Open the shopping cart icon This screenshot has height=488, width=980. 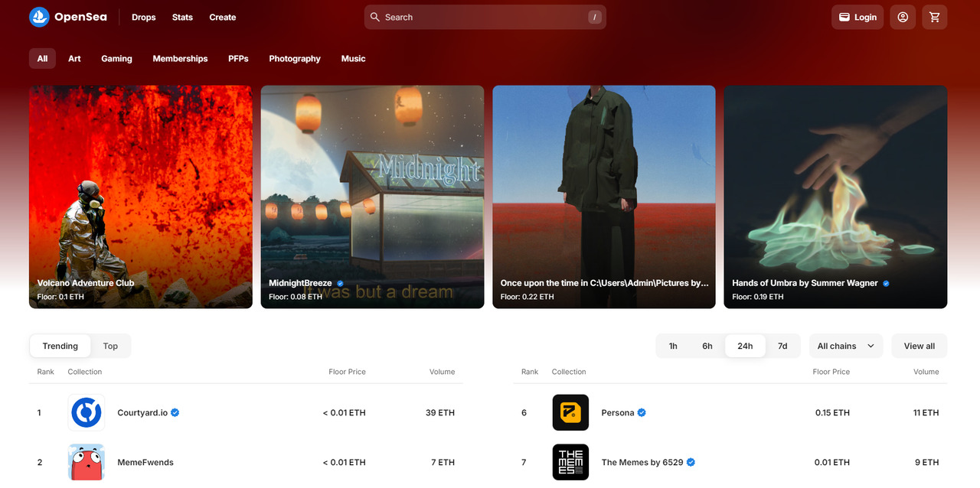pos(935,17)
